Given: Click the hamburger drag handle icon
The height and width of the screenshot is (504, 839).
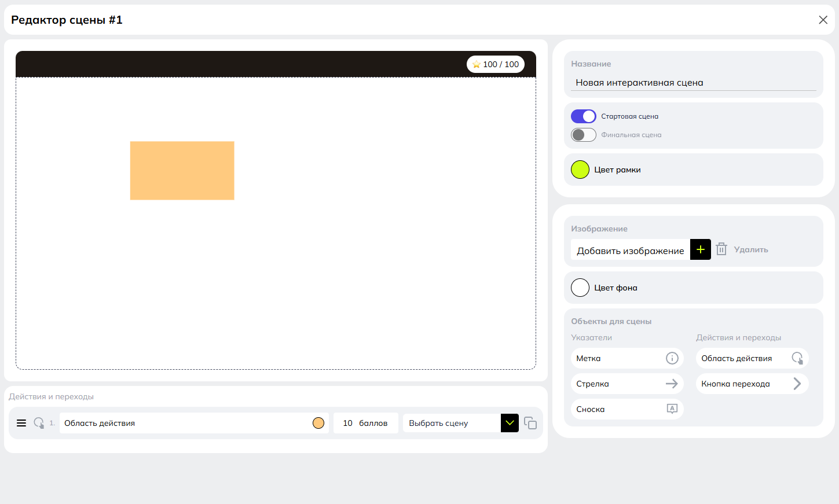Looking at the screenshot, I should coord(21,423).
